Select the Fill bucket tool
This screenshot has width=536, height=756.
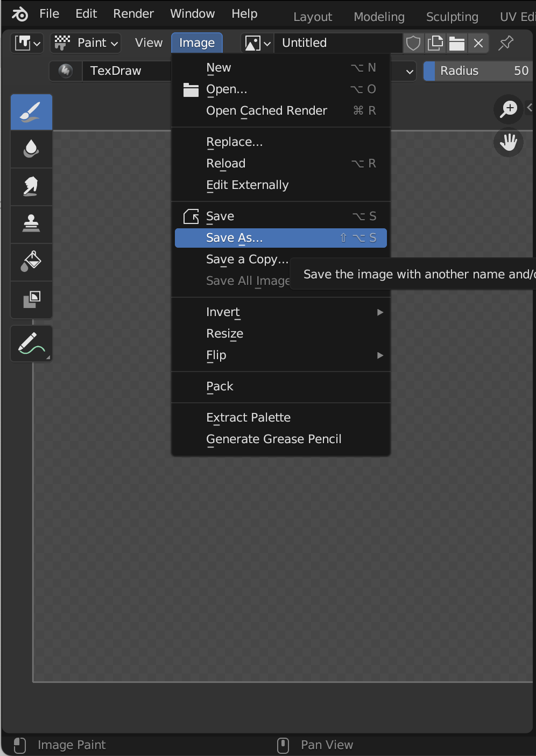[x=31, y=262]
